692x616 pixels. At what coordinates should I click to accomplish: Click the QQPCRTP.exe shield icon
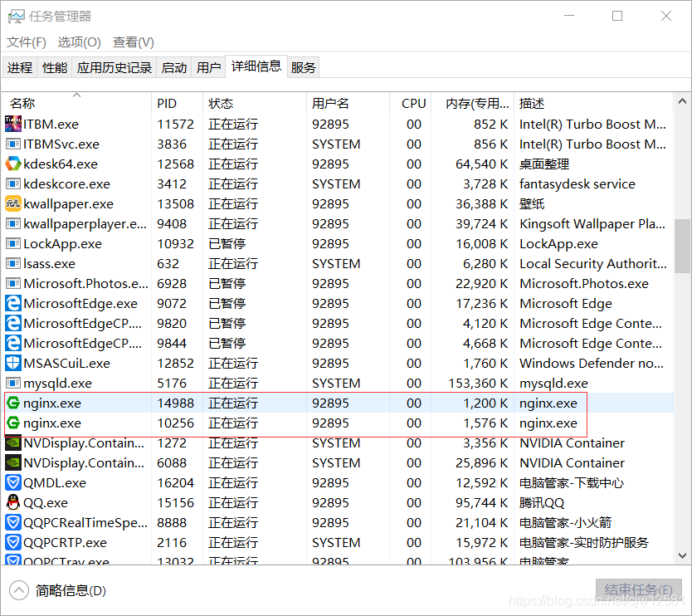click(x=12, y=542)
